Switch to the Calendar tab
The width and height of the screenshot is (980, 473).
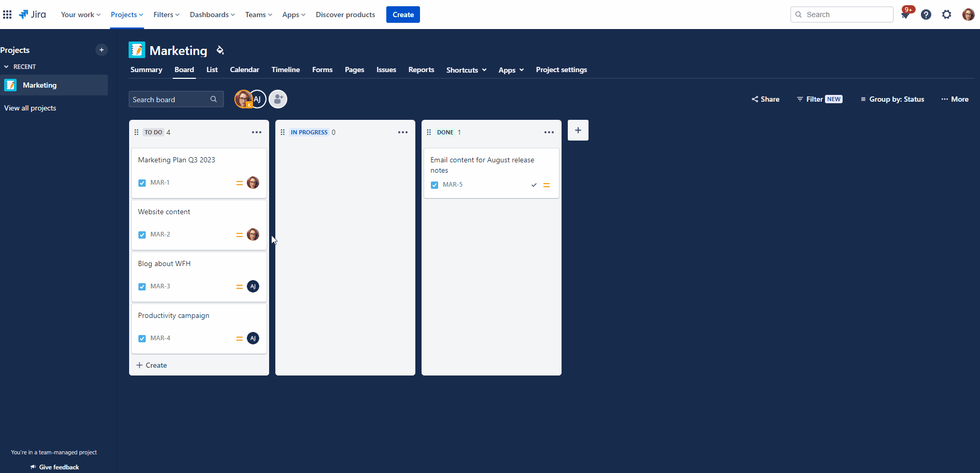[245, 69]
